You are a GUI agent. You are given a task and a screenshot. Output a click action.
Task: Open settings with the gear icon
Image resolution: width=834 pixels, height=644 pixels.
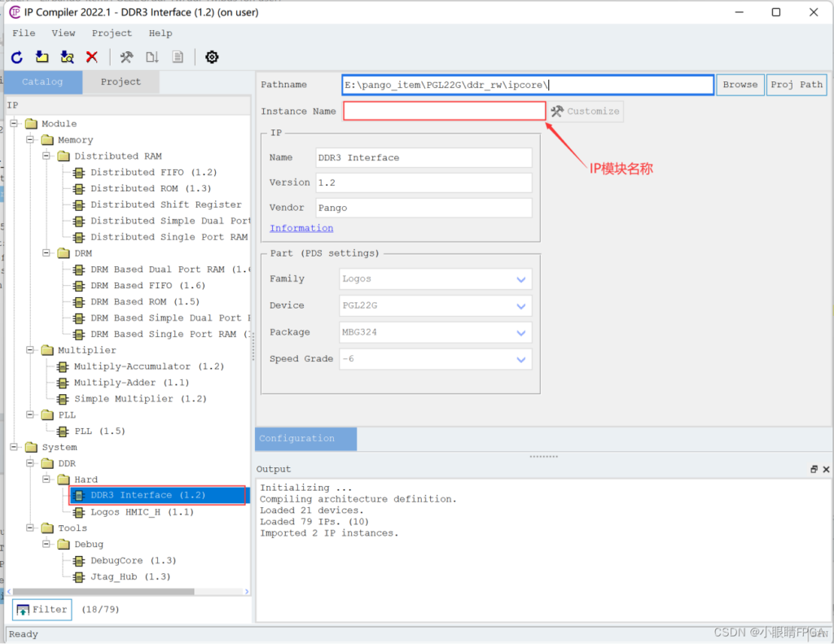click(x=212, y=57)
